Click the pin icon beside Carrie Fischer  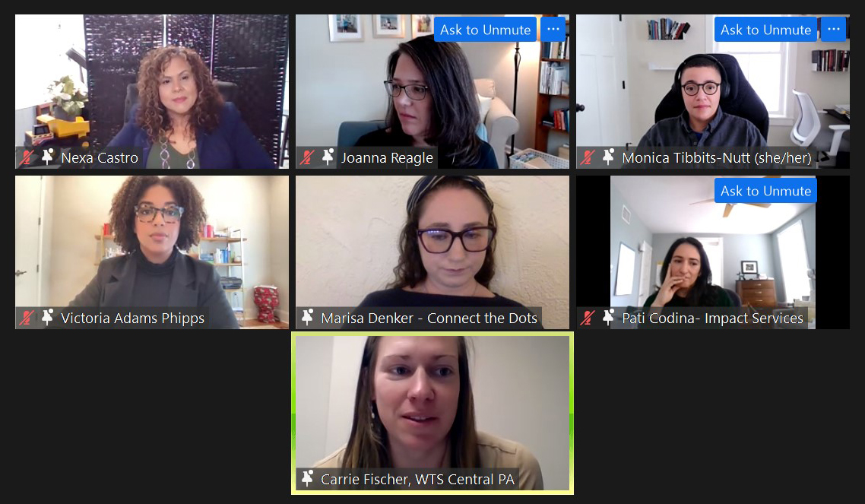click(307, 478)
